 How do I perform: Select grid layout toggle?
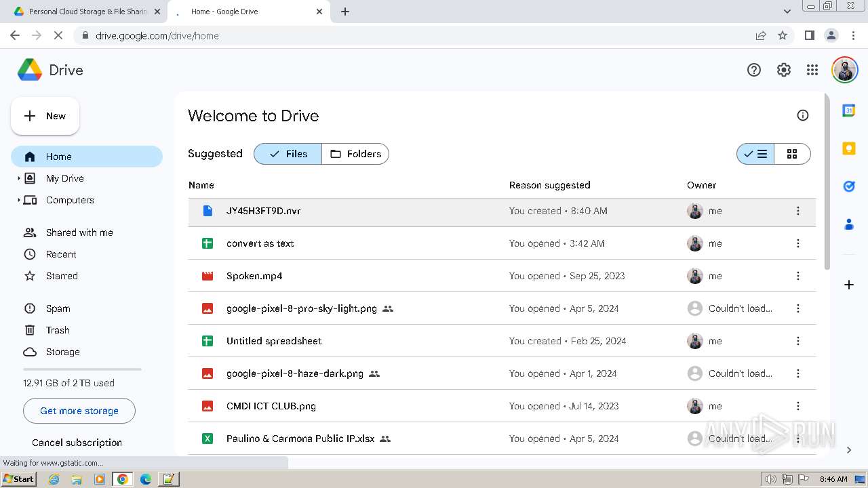point(792,154)
